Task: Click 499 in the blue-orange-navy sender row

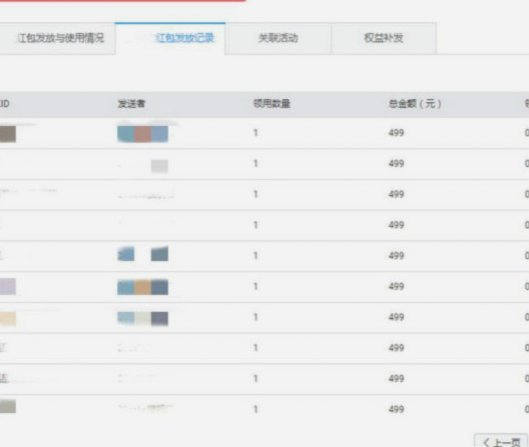Action: [396, 286]
